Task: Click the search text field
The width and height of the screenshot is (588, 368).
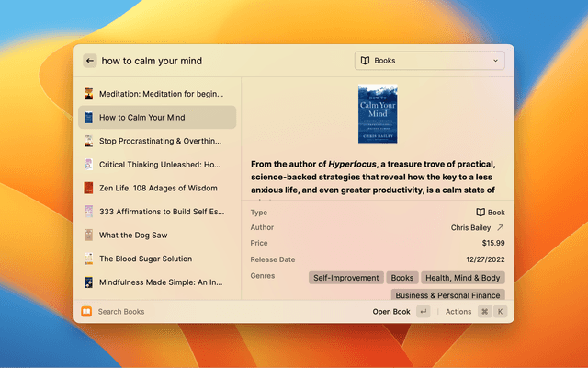Action: pyautogui.click(x=220, y=61)
